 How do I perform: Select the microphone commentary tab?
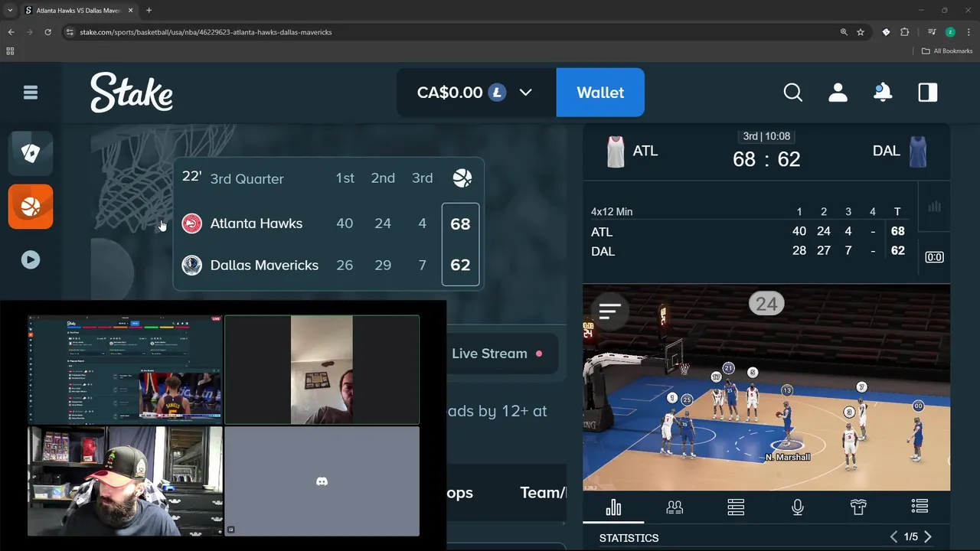click(797, 507)
